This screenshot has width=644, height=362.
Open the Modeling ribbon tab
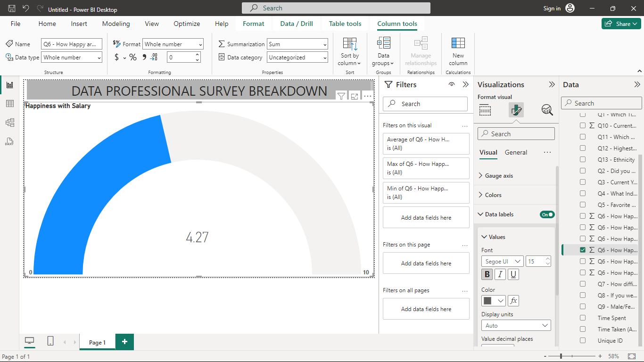[x=116, y=24]
